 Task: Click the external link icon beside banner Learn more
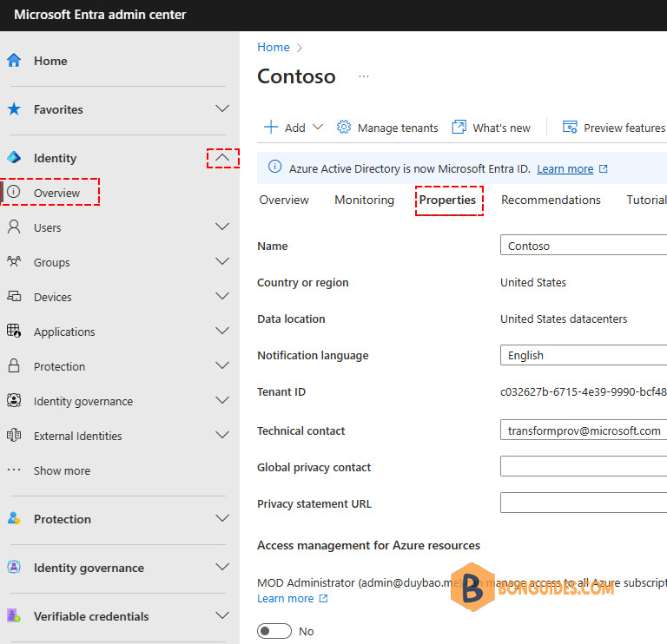click(x=604, y=168)
